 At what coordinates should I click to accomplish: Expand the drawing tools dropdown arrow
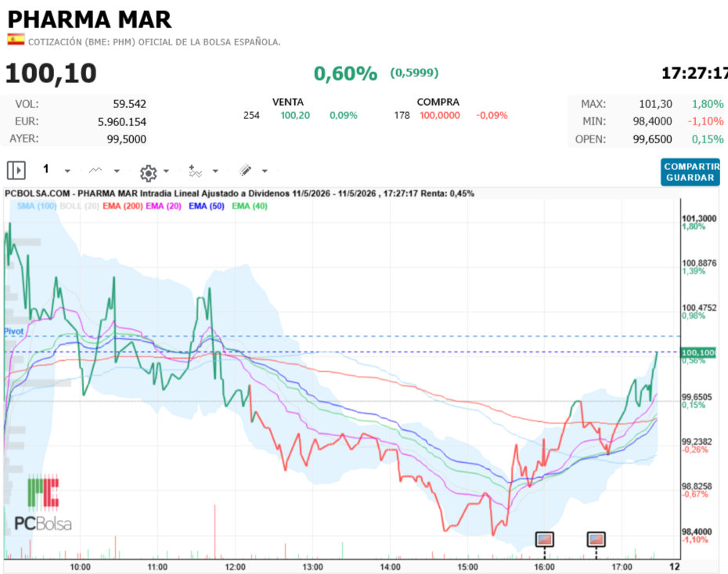coord(265,171)
